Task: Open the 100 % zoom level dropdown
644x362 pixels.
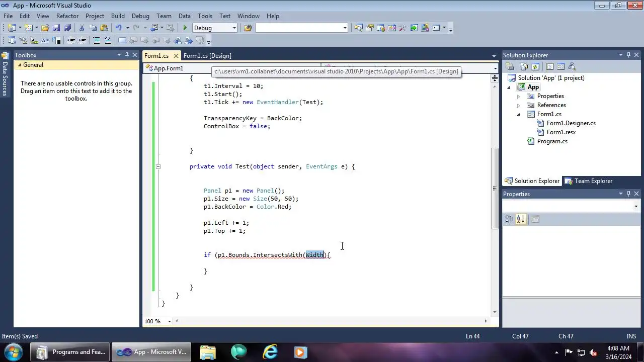Action: tap(169, 321)
